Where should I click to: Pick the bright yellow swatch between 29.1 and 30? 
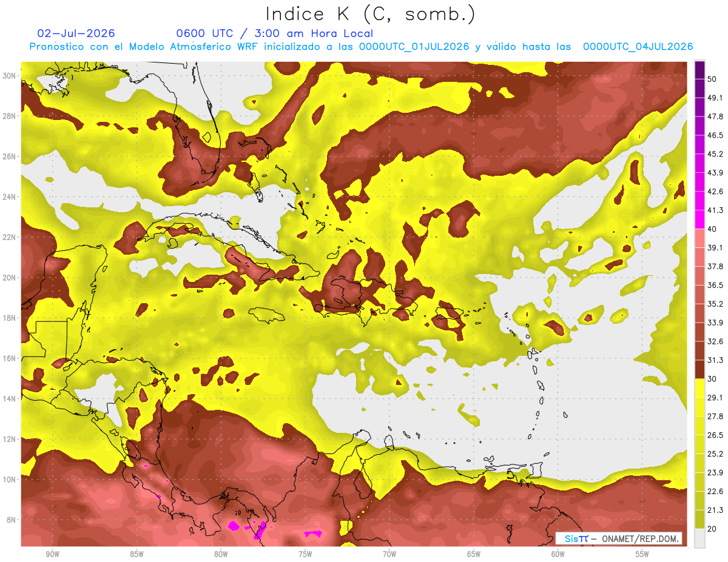coord(699,388)
